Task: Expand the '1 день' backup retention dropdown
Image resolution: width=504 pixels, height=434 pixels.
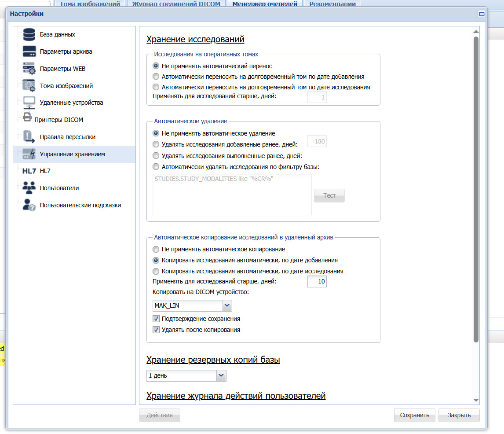Action: [x=221, y=375]
